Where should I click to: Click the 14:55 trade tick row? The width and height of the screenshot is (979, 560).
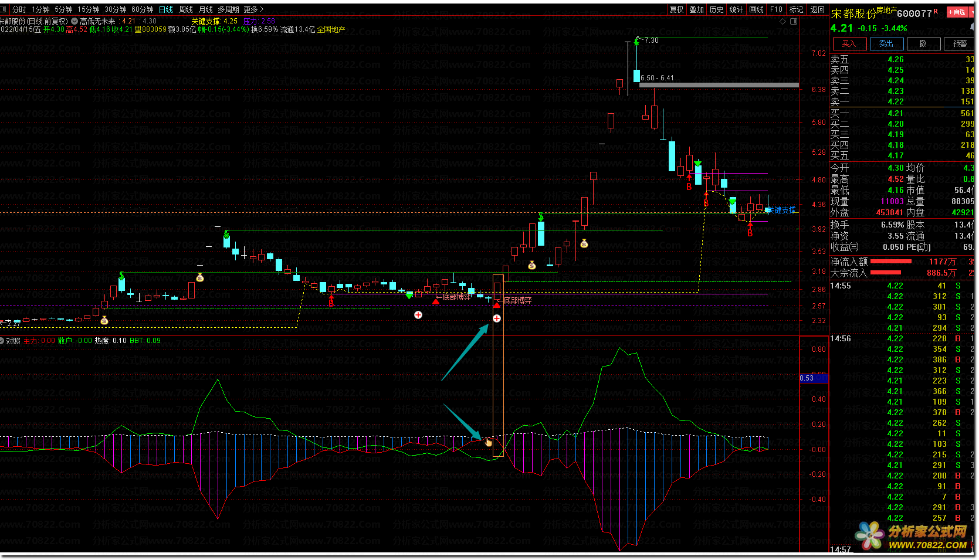pyautogui.click(x=903, y=286)
